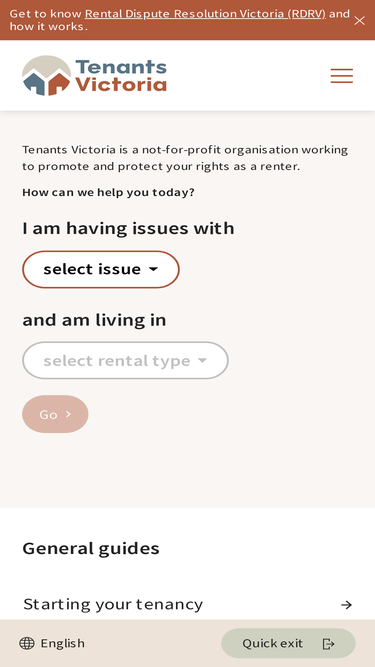Click the arrow beside Starting your tenancy

347,604
